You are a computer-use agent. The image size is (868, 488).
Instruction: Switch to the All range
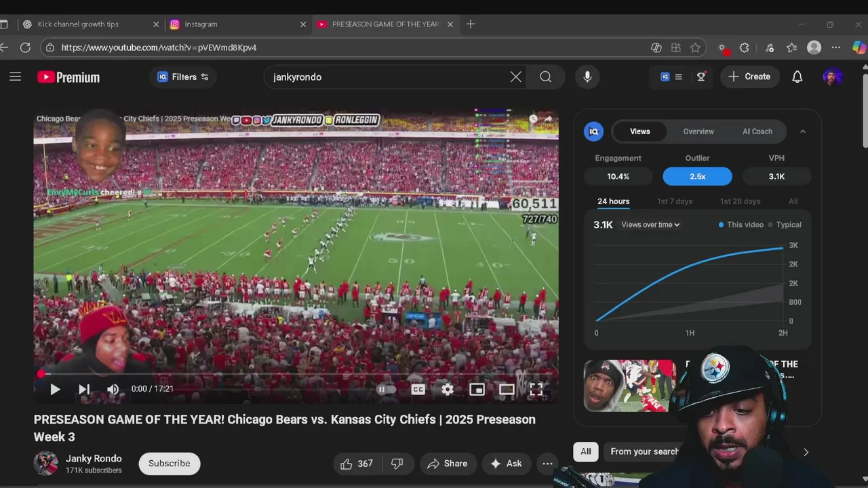click(793, 201)
